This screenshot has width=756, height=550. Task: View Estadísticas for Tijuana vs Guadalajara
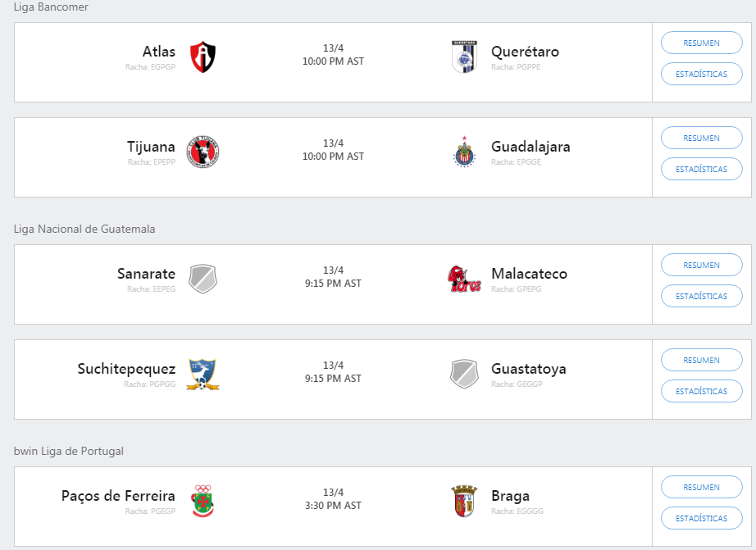pos(702,169)
